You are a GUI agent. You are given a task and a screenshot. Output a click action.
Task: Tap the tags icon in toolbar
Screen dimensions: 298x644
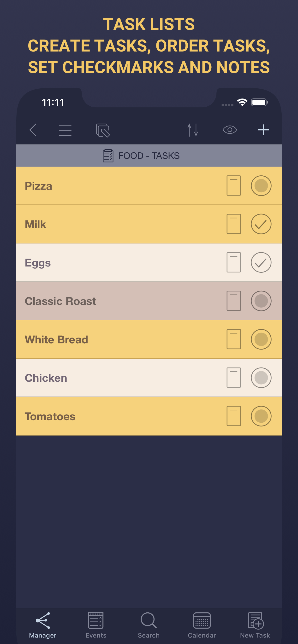103,130
